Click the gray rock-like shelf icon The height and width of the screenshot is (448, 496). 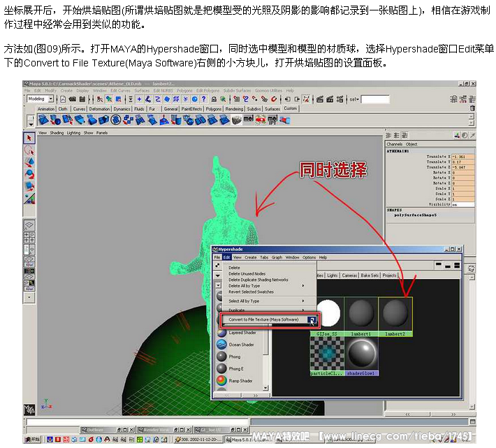tap(236, 120)
